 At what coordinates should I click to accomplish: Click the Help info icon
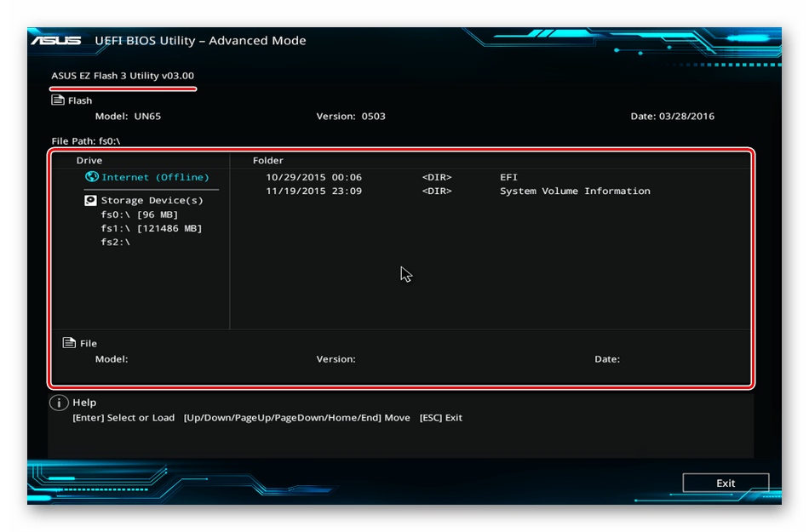[59, 403]
